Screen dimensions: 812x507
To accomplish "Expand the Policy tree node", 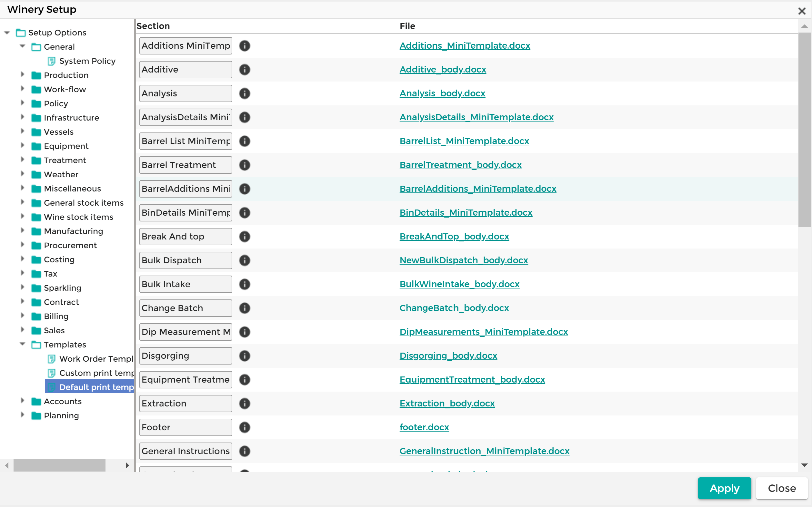I will pyautogui.click(x=23, y=102).
